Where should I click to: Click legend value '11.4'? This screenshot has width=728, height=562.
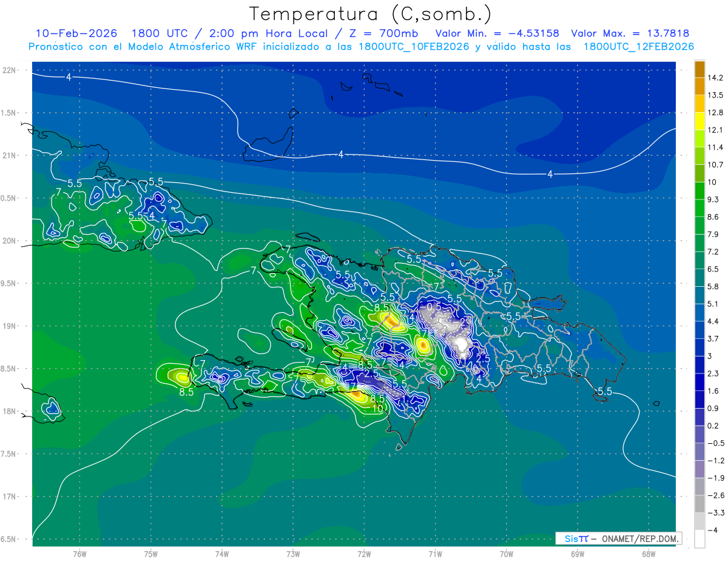(x=714, y=147)
